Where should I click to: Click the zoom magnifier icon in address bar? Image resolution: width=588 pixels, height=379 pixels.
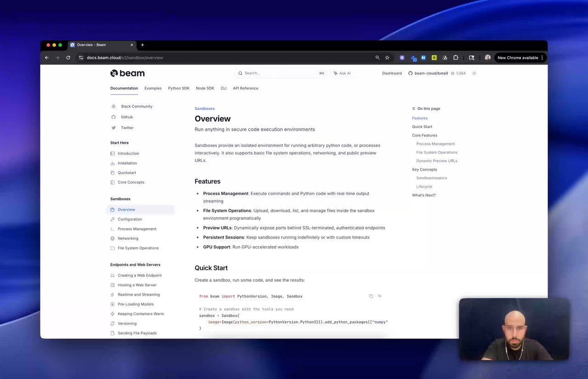tap(378, 58)
